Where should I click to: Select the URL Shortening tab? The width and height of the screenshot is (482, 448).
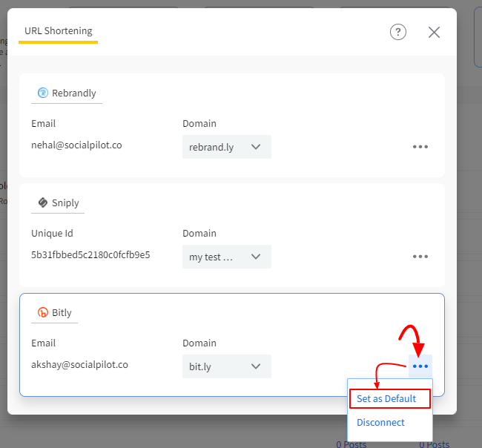pyautogui.click(x=58, y=30)
